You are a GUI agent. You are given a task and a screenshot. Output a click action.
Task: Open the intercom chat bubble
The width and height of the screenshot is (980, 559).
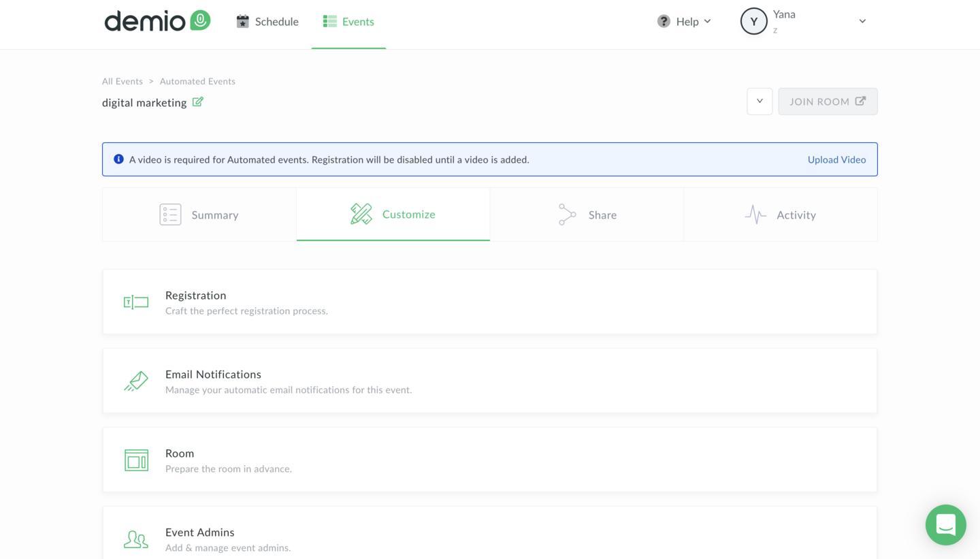coord(945,525)
